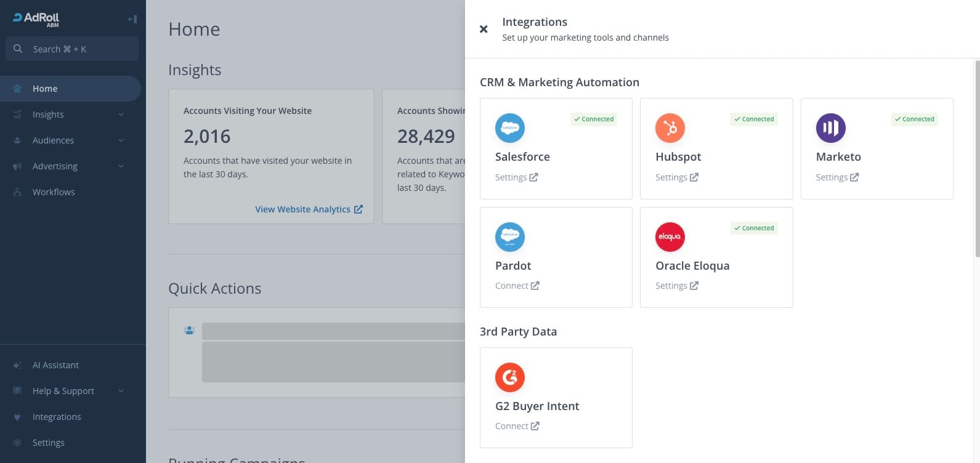The image size is (980, 463).
Task: Open Audiences in the sidebar
Action: click(53, 140)
